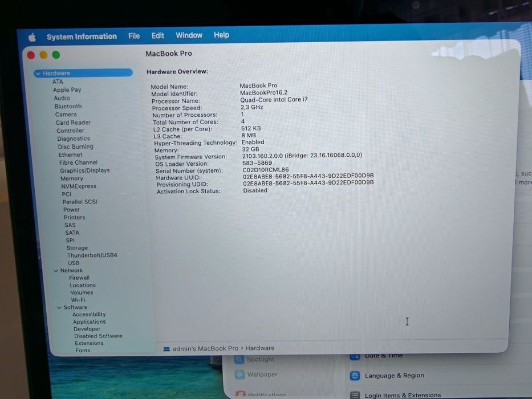The width and height of the screenshot is (532, 399).
Task: Open the Help menu
Action: (x=222, y=35)
